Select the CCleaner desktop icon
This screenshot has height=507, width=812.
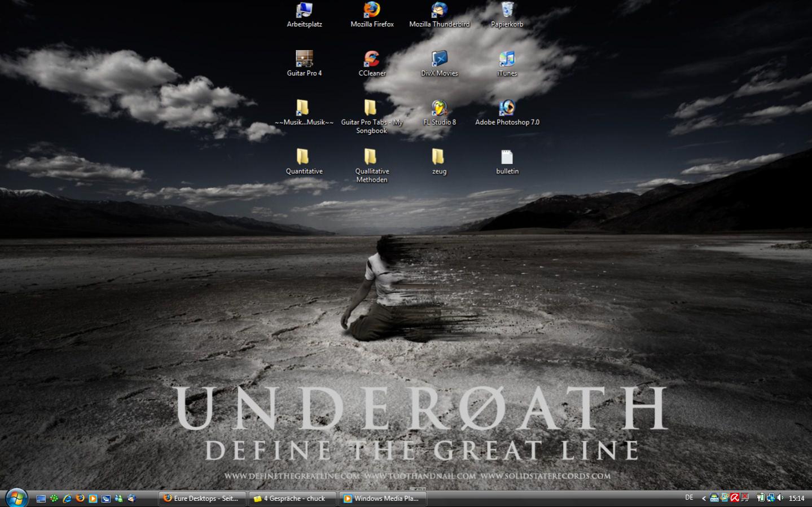pyautogui.click(x=372, y=64)
